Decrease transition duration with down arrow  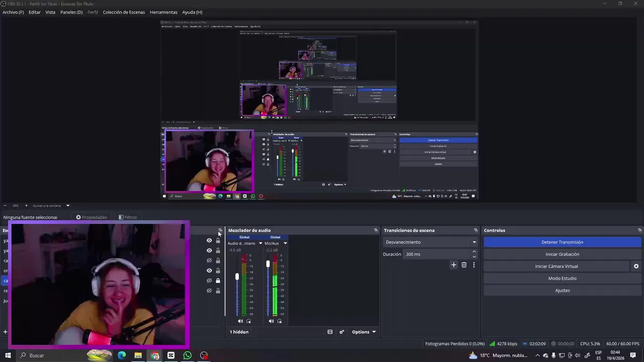point(474,256)
